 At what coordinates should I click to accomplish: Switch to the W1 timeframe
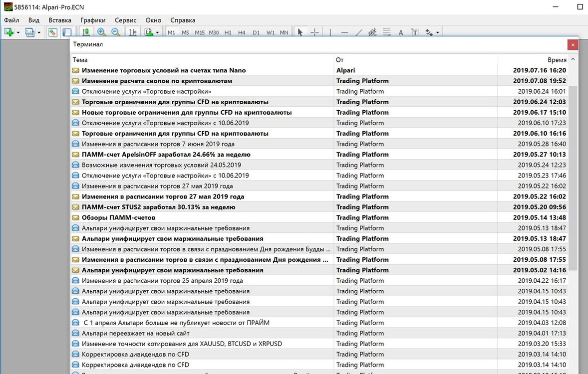coord(271,32)
